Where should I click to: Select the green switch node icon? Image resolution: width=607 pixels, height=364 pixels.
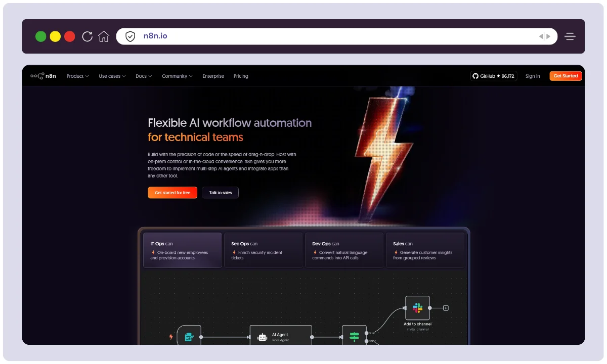point(355,336)
